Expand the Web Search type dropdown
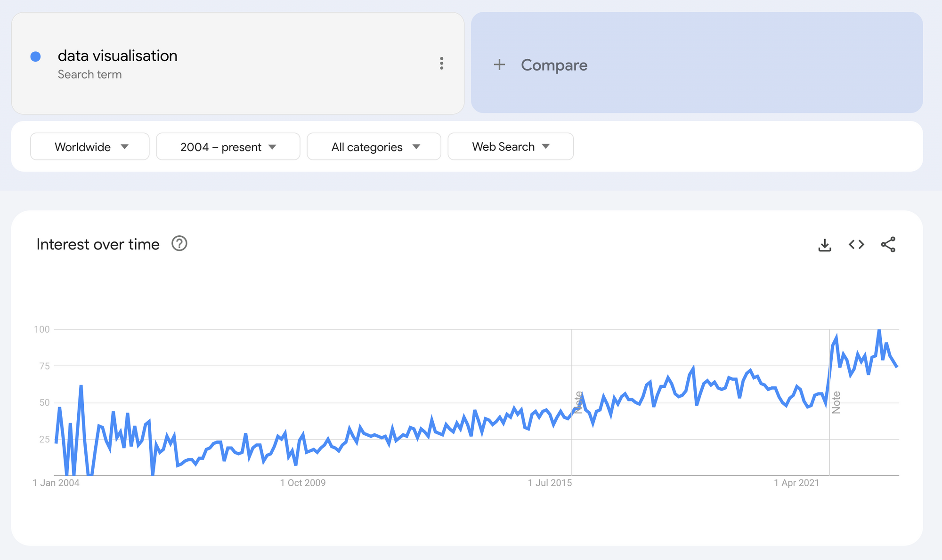 (511, 147)
